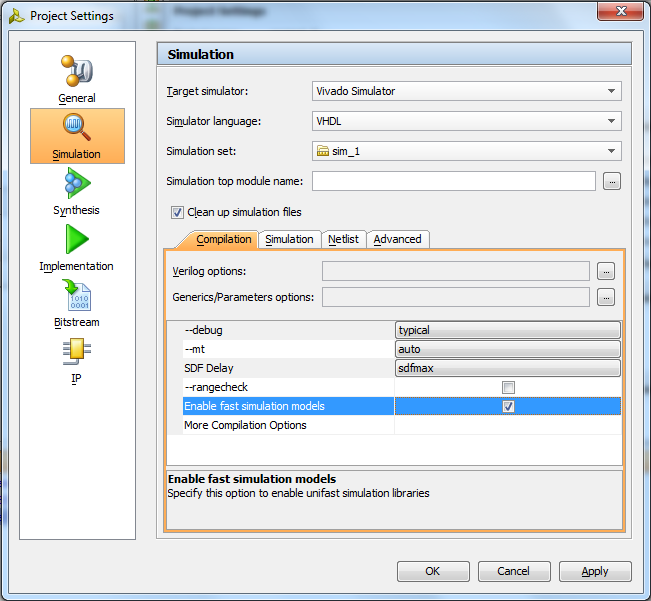Image resolution: width=651 pixels, height=601 pixels.
Task: Uncheck Enable fast simulation models
Action: click(508, 406)
